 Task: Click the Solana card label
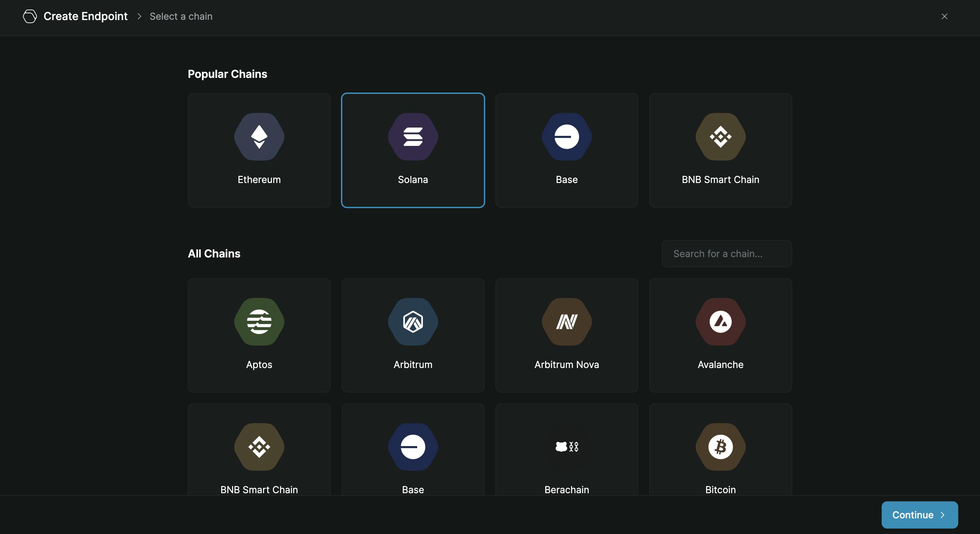click(x=413, y=180)
